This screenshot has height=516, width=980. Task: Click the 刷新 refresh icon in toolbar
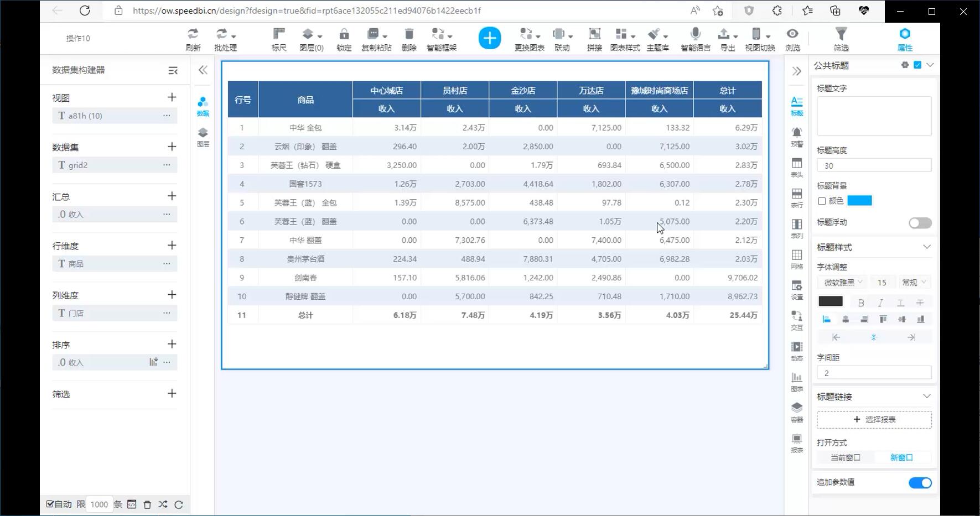pyautogui.click(x=193, y=34)
